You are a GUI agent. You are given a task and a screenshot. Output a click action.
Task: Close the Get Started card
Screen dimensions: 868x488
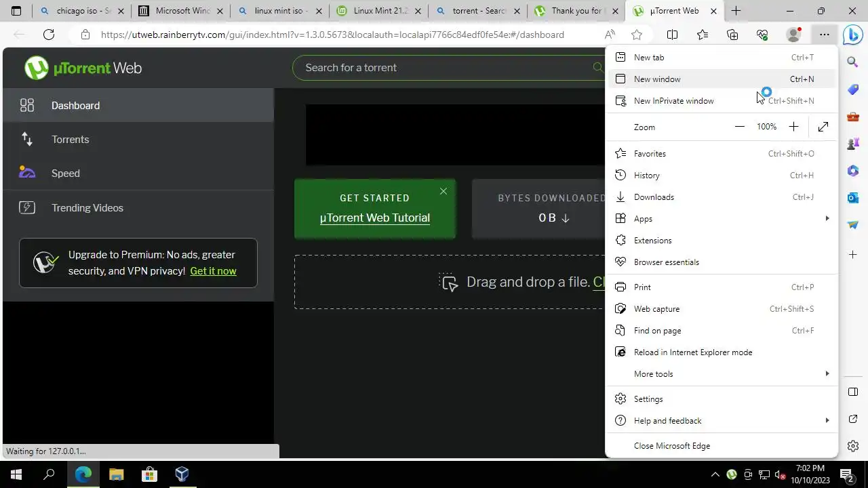click(x=443, y=191)
